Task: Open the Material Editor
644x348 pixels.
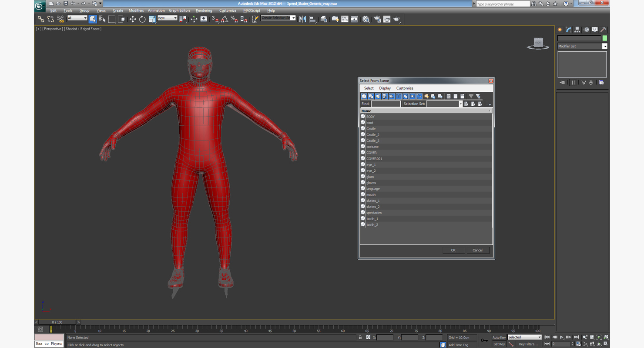Action: coord(366,19)
